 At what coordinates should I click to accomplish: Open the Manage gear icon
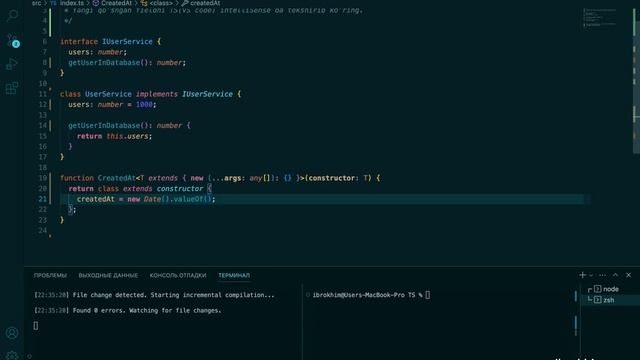point(12,356)
